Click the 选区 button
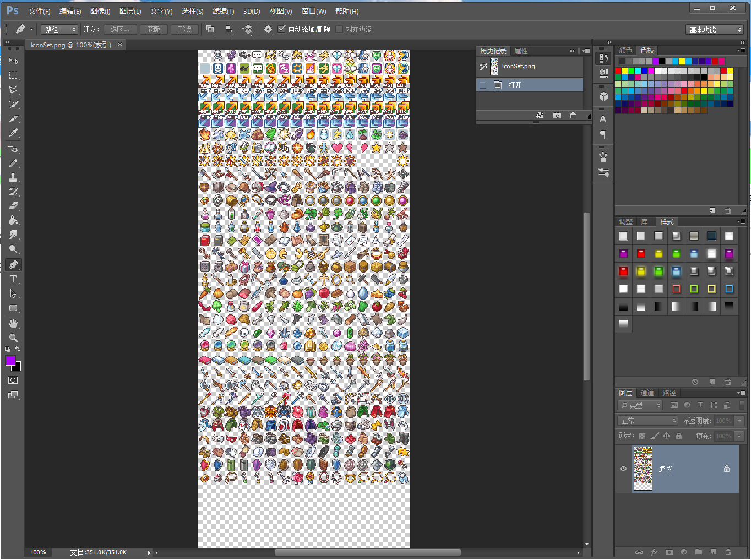This screenshot has width=751, height=560. (120, 29)
